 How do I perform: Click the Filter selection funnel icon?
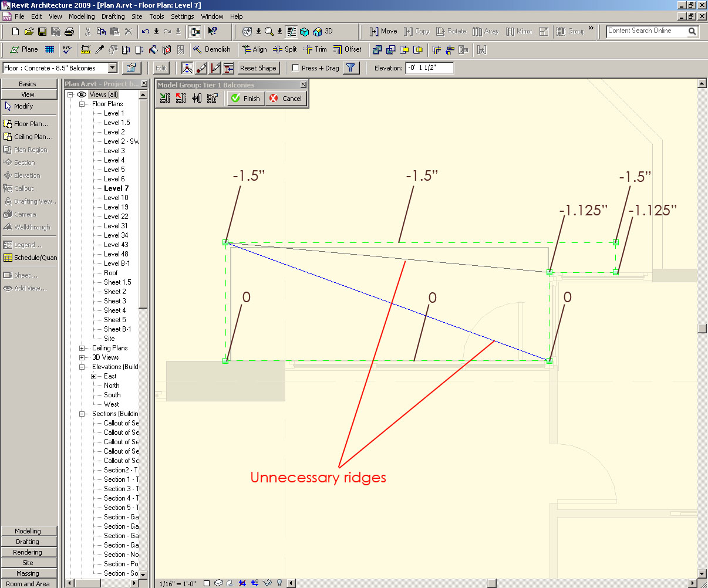click(x=350, y=68)
